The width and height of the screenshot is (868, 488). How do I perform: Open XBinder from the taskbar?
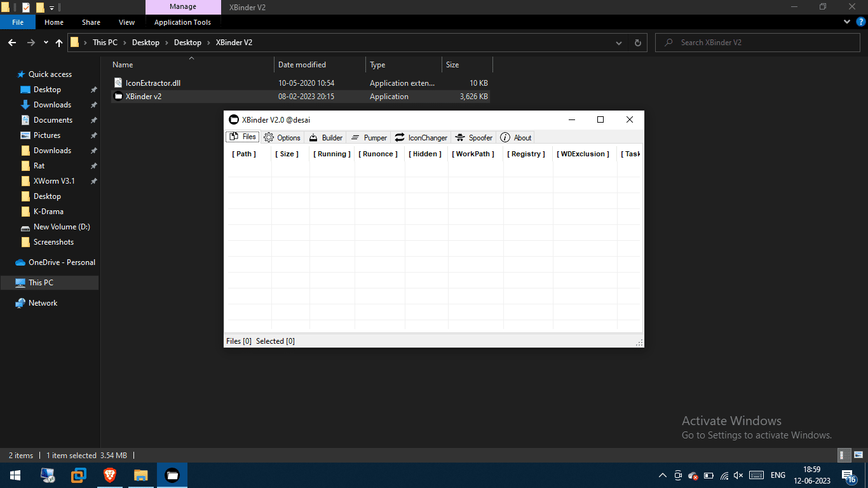172,475
